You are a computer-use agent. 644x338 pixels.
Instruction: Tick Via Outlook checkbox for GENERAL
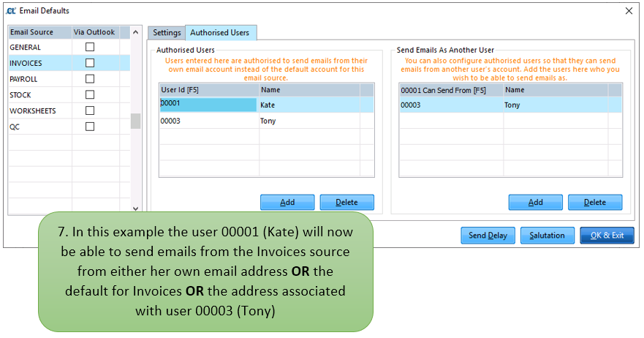pyautogui.click(x=89, y=47)
